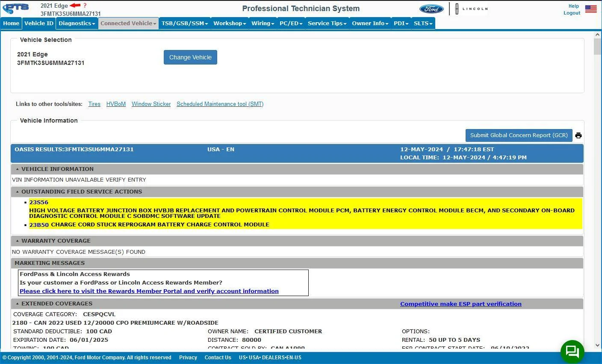This screenshot has height=364, width=602.
Task: Open the green chat bubble icon
Action: click(572, 352)
